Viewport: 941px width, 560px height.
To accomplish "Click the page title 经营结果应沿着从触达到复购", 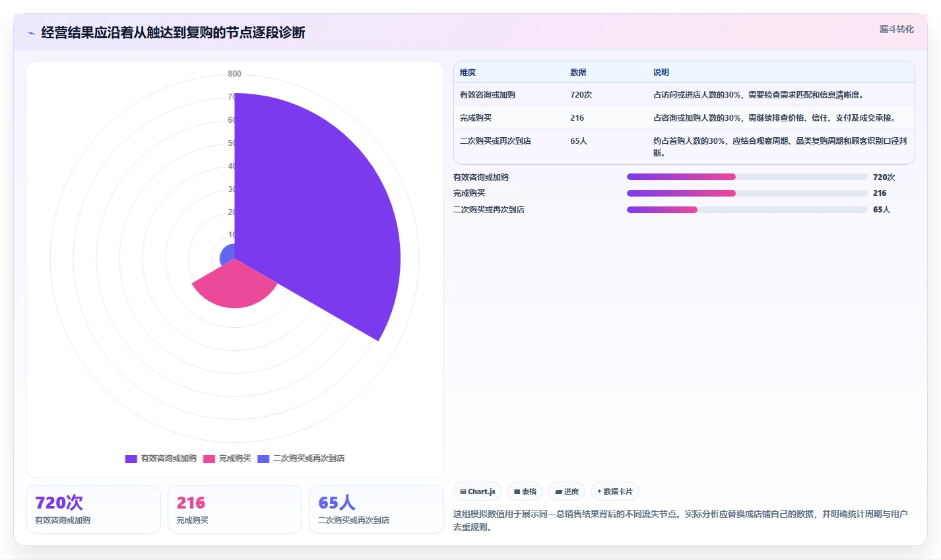I will point(173,32).
